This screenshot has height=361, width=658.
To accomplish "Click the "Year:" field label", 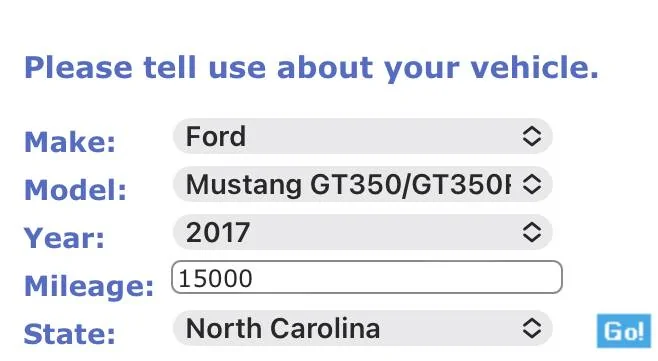I will (64, 238).
